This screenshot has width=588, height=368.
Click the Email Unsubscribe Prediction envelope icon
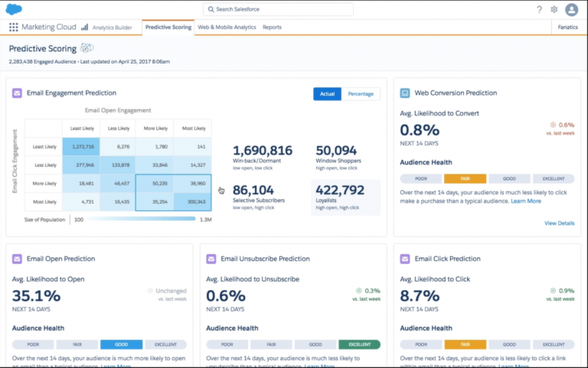[211, 259]
